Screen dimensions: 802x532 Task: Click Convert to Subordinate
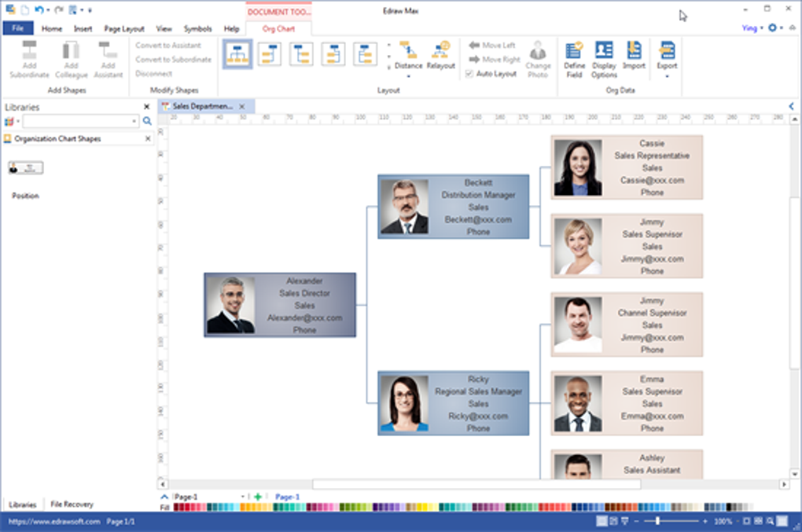[x=174, y=59]
